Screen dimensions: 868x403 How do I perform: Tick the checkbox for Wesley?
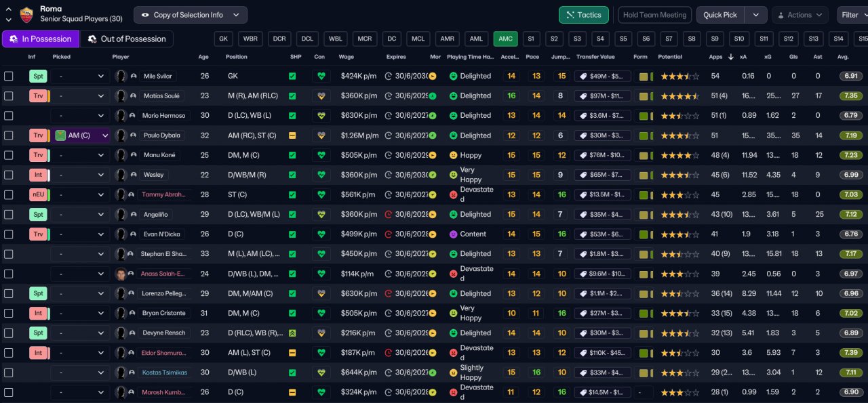point(9,175)
